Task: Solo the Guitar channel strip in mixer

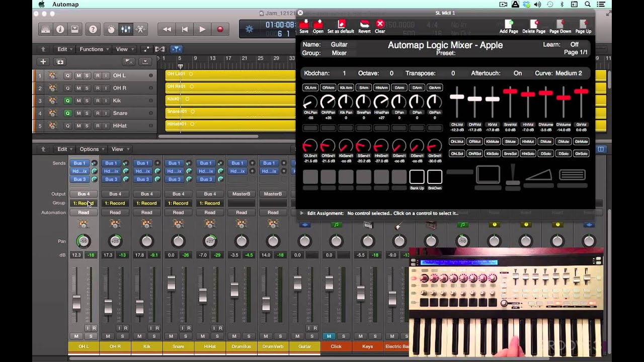Action: coord(312,336)
